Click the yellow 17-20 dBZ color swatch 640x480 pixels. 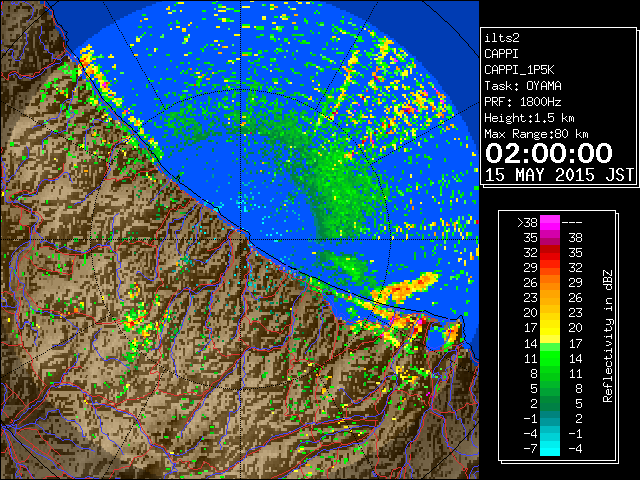click(x=550, y=328)
